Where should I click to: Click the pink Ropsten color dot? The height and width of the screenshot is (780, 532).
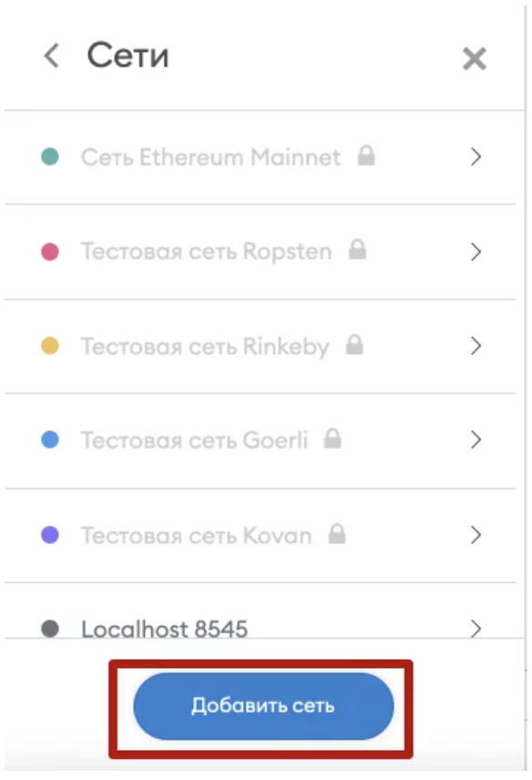pos(50,251)
